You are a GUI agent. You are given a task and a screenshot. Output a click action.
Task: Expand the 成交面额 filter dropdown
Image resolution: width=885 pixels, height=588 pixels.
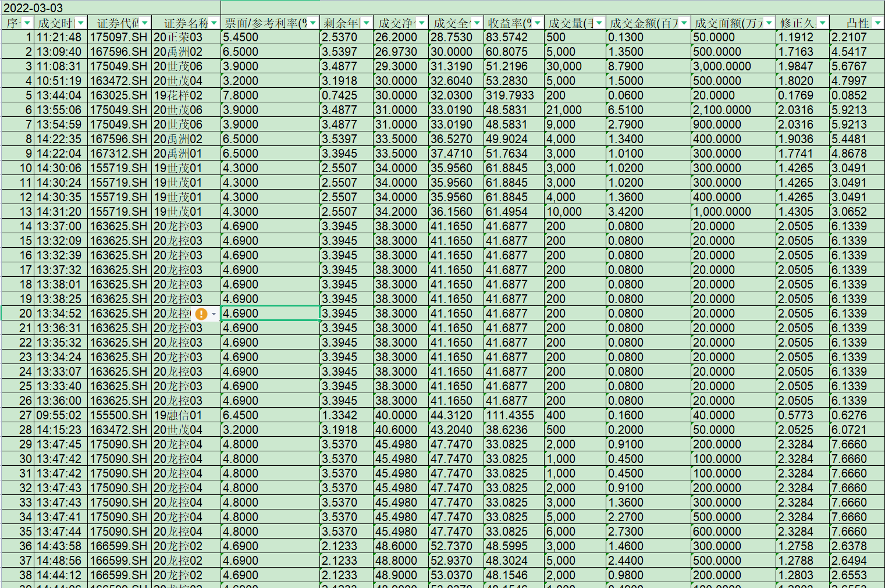[x=769, y=23]
